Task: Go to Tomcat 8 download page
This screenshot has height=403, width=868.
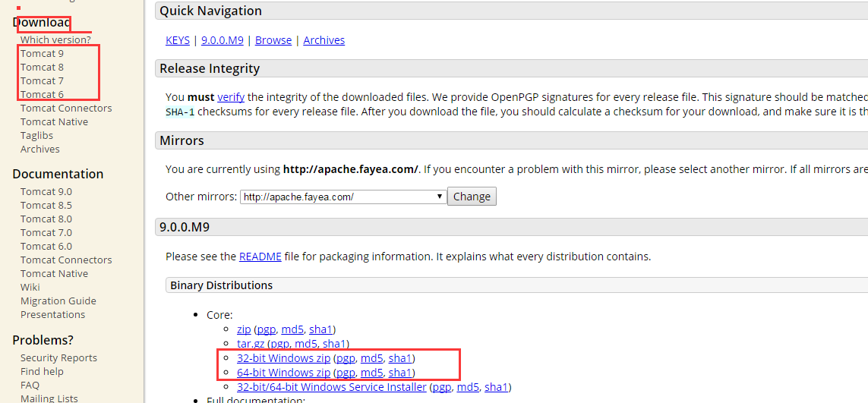Action: (42, 68)
